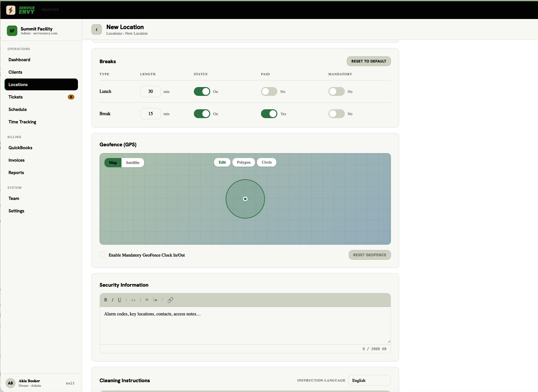Apply Italic formatting in Security Information
This screenshot has height=392, width=538.
(x=112, y=300)
